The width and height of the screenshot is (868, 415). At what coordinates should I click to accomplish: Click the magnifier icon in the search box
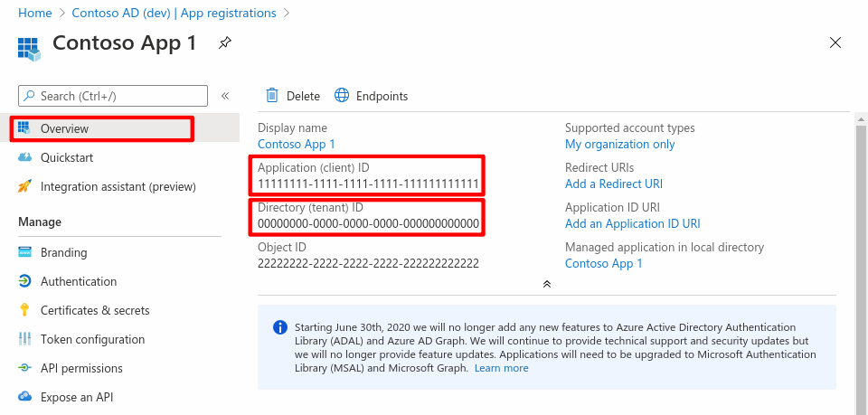[29, 96]
